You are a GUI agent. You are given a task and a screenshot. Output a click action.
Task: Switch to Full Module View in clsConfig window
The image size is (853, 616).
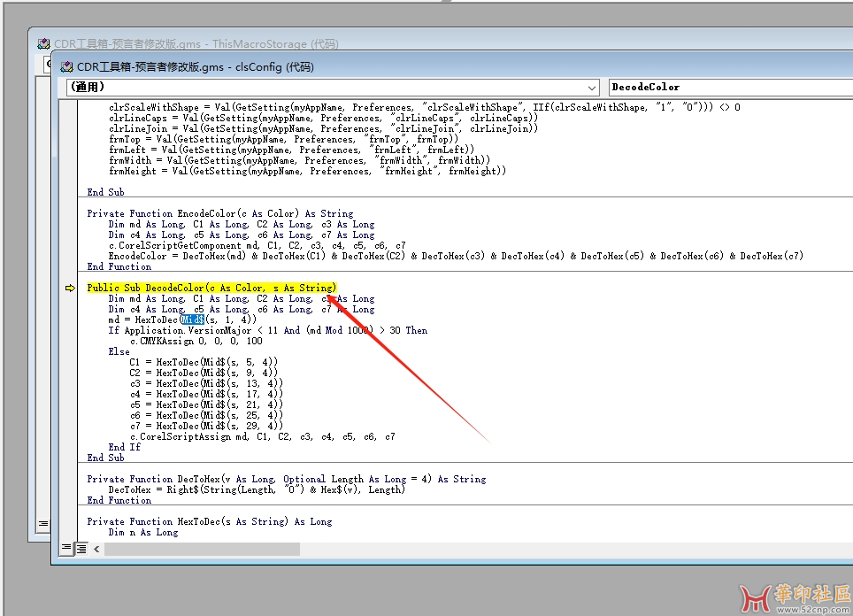[81, 549]
